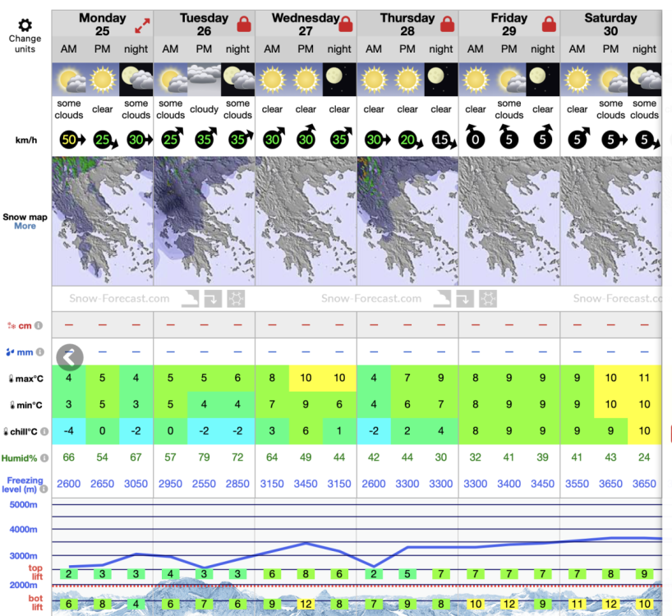Select the Friday 29 day header

pos(509,24)
